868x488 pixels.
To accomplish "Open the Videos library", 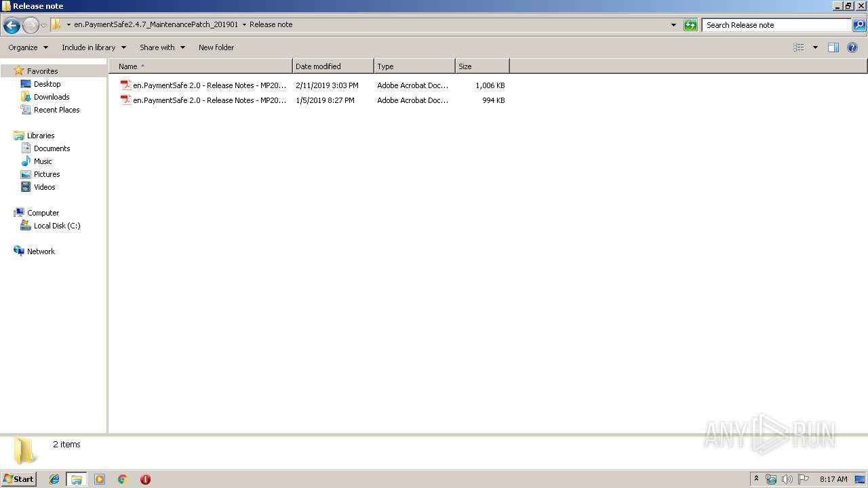I will (44, 187).
